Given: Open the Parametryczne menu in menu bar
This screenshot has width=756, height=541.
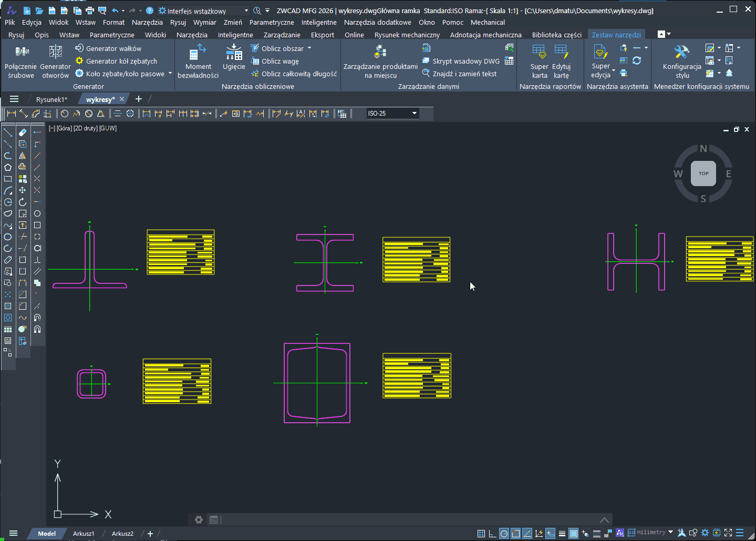Looking at the screenshot, I should point(272,23).
